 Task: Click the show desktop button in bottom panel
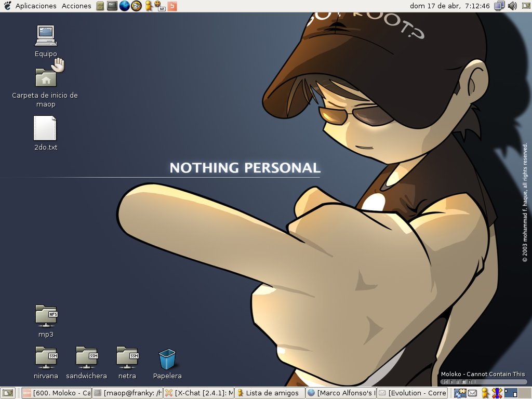[7, 393]
